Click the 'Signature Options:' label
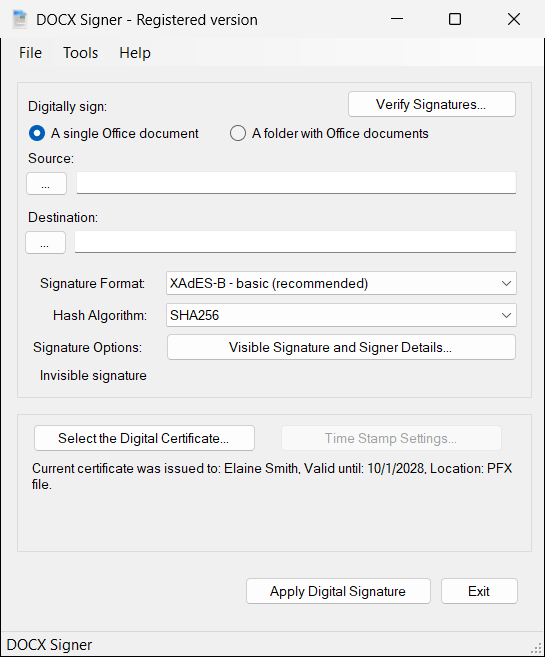Viewport: 545px width, 657px height. (88, 347)
